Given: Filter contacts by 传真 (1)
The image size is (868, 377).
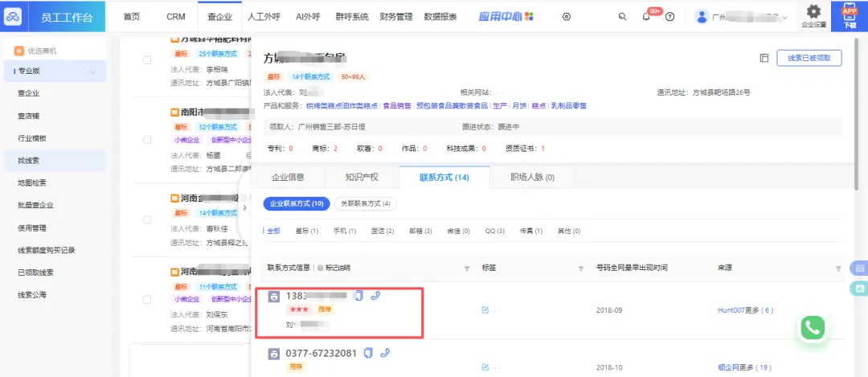Looking at the screenshot, I should click(531, 231).
